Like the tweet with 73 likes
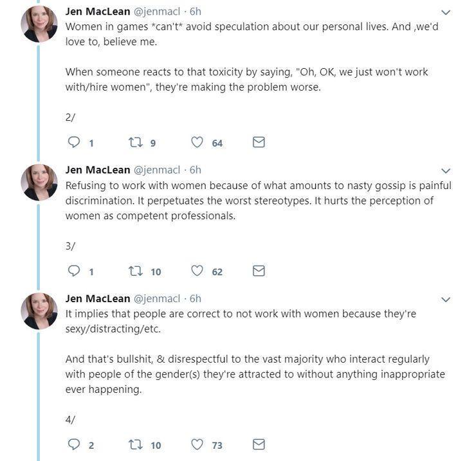This screenshot has height=461, width=476. point(197,444)
